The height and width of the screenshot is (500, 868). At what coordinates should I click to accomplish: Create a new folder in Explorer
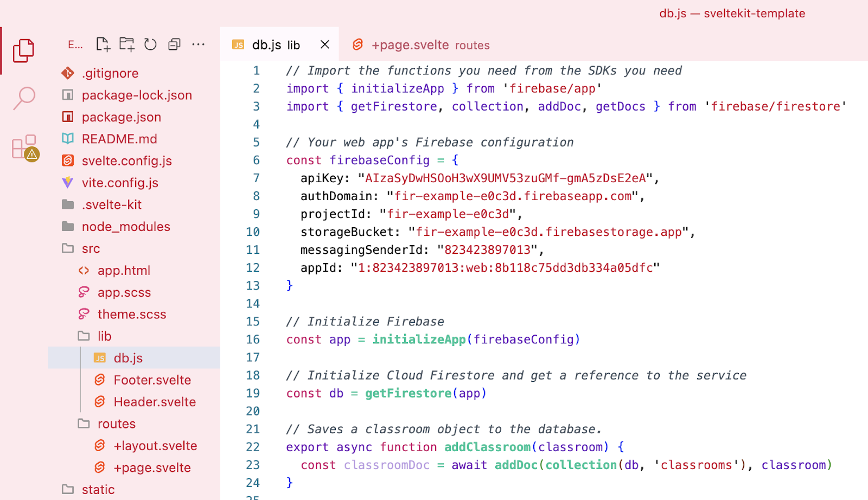pos(127,44)
